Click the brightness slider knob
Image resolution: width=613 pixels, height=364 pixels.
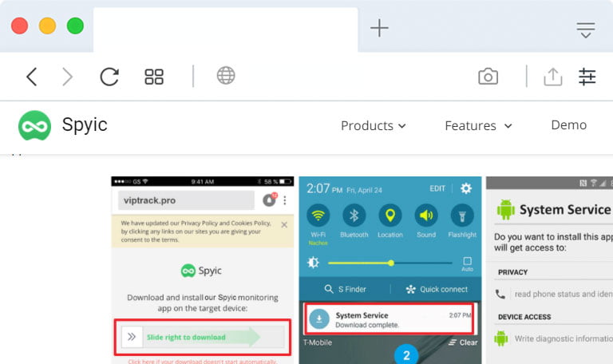tap(391, 263)
